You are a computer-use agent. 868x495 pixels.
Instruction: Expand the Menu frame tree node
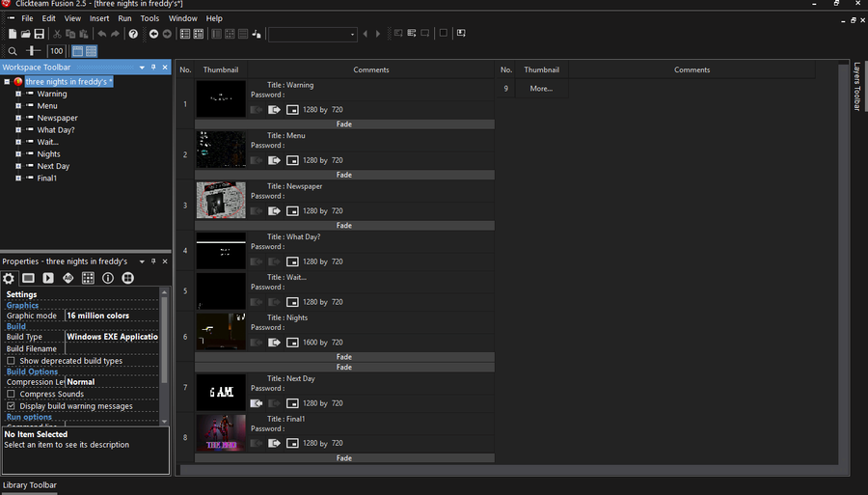[x=18, y=106]
